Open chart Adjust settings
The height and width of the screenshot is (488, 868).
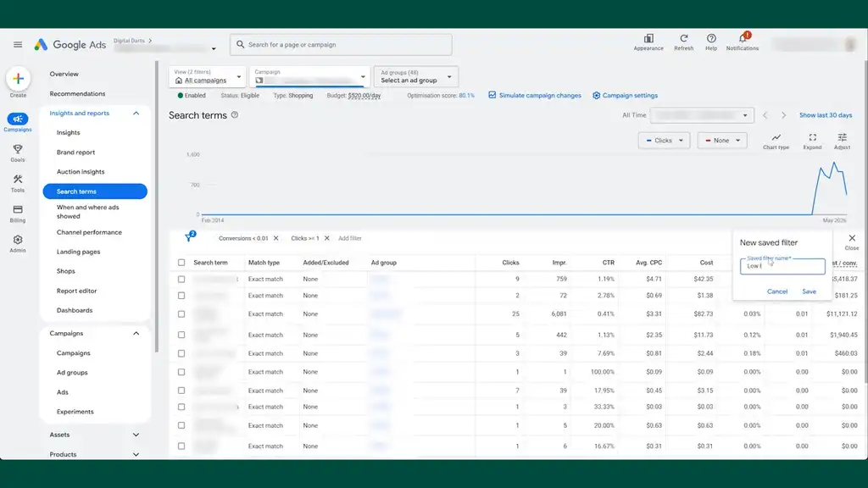842,141
